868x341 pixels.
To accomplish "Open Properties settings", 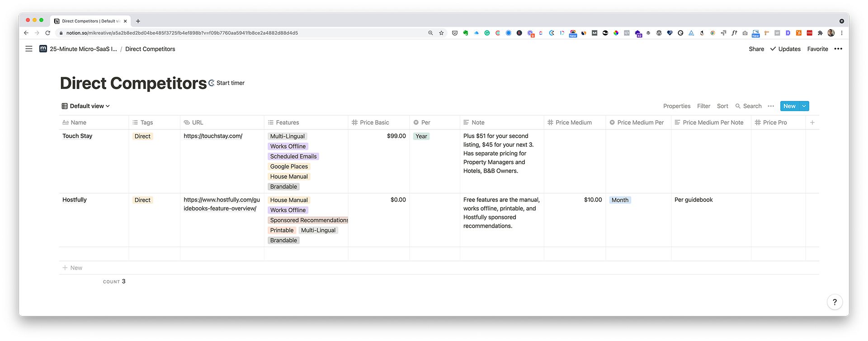I will point(677,106).
